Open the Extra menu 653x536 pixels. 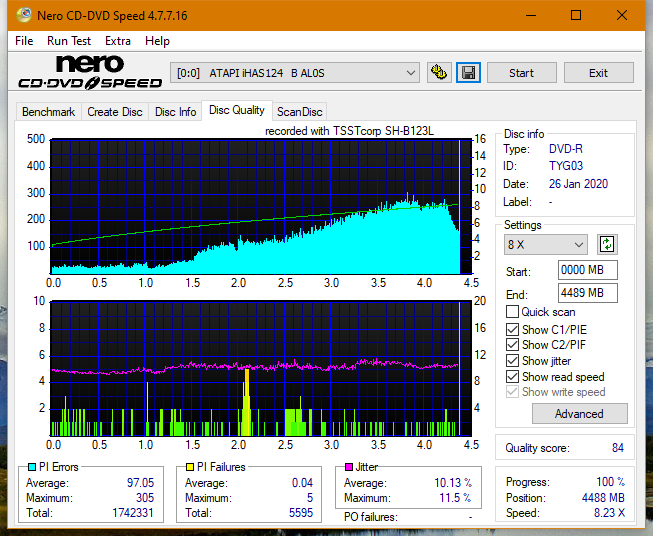(x=118, y=41)
